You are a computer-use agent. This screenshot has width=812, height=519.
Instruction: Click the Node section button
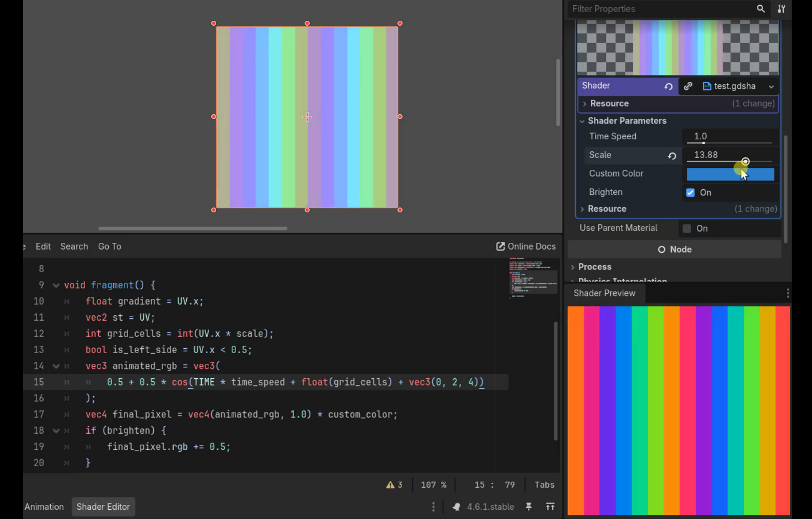pyautogui.click(x=675, y=250)
